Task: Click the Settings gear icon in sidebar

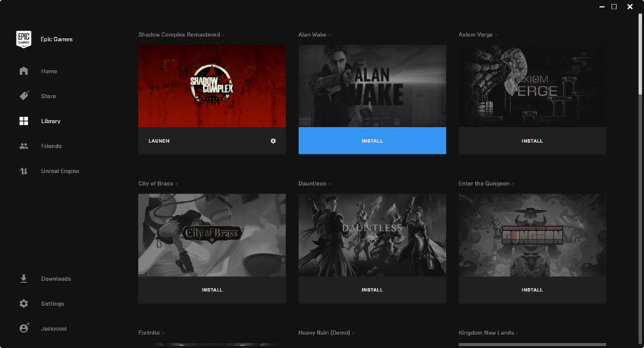Action: pyautogui.click(x=24, y=303)
